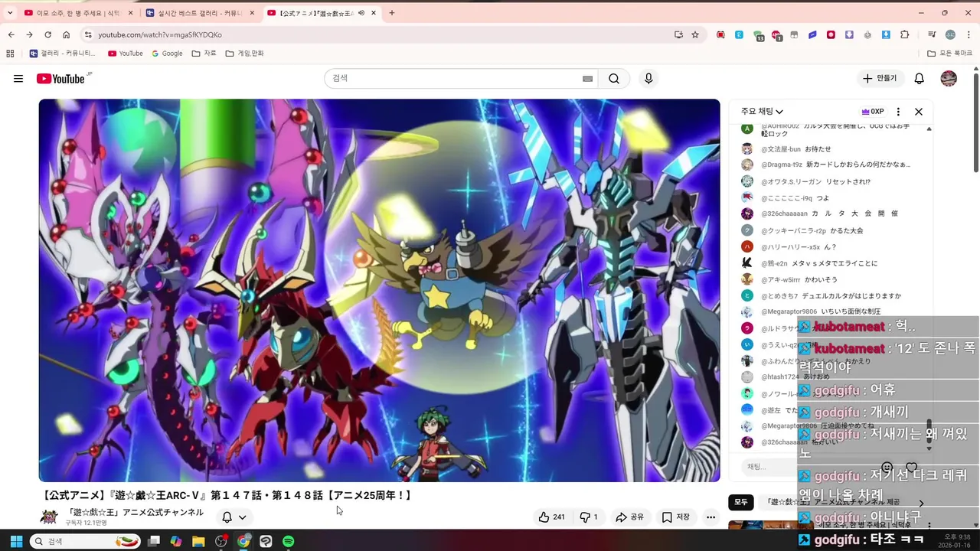Open the 자료 bookmark folder
The width and height of the screenshot is (980, 551).
pyautogui.click(x=204, y=54)
